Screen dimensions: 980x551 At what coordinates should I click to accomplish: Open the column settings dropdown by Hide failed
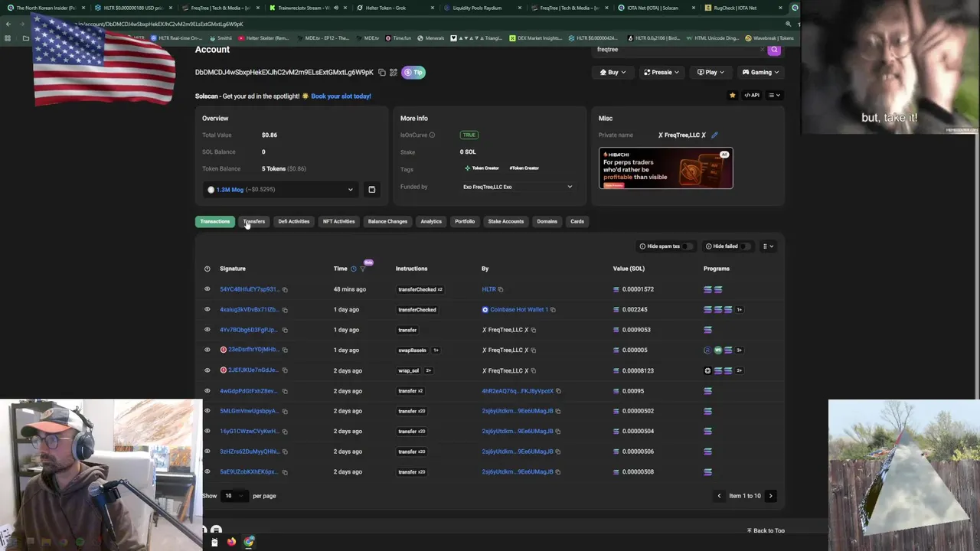[x=768, y=246]
